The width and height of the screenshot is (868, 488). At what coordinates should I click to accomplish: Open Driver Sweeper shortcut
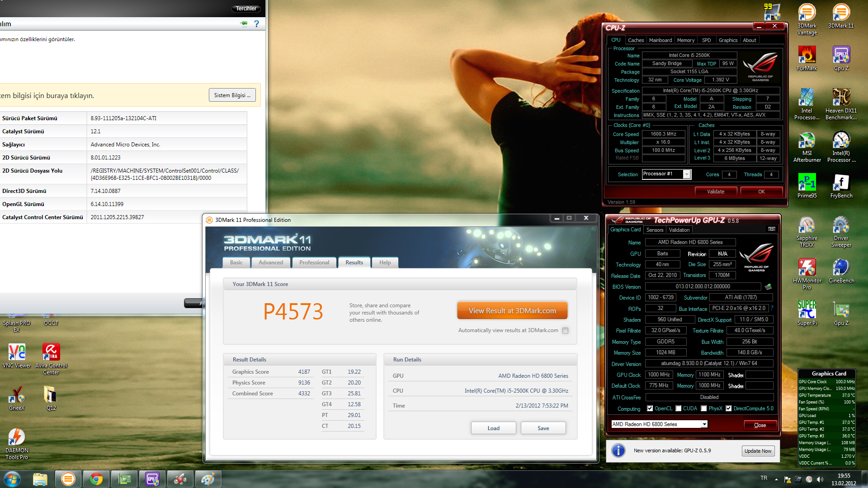(x=841, y=232)
